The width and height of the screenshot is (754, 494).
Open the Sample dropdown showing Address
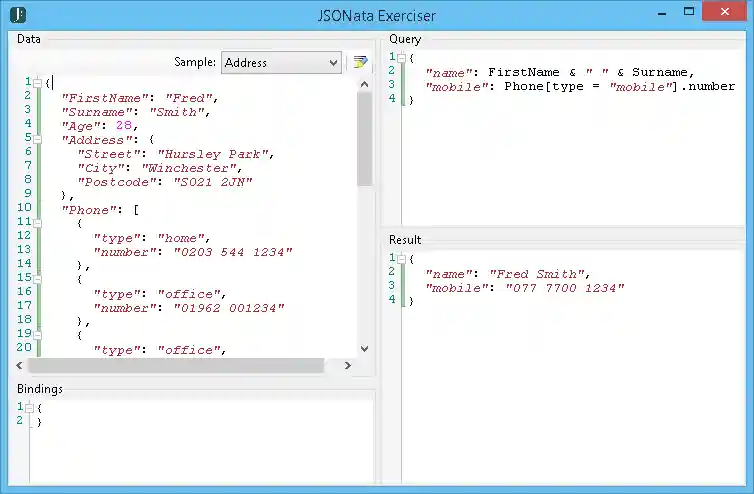pyautogui.click(x=281, y=63)
